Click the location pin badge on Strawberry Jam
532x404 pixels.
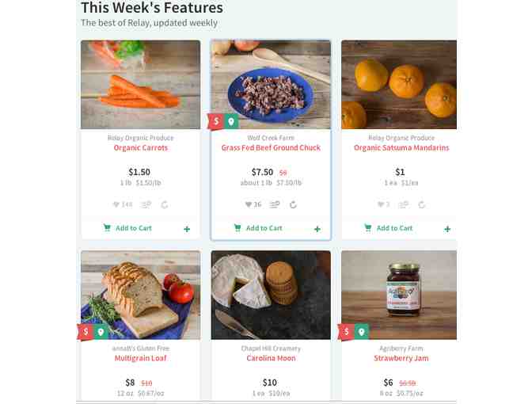pyautogui.click(x=362, y=332)
